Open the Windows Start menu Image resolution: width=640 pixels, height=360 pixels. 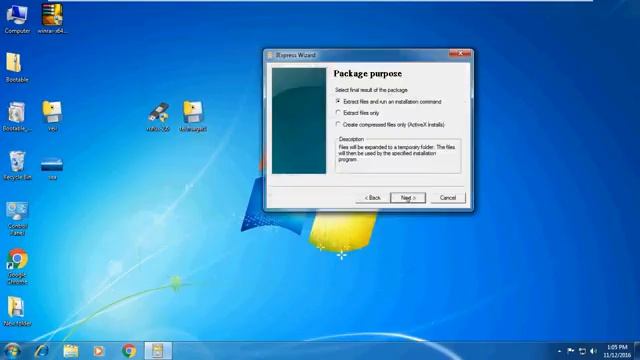(x=12, y=351)
